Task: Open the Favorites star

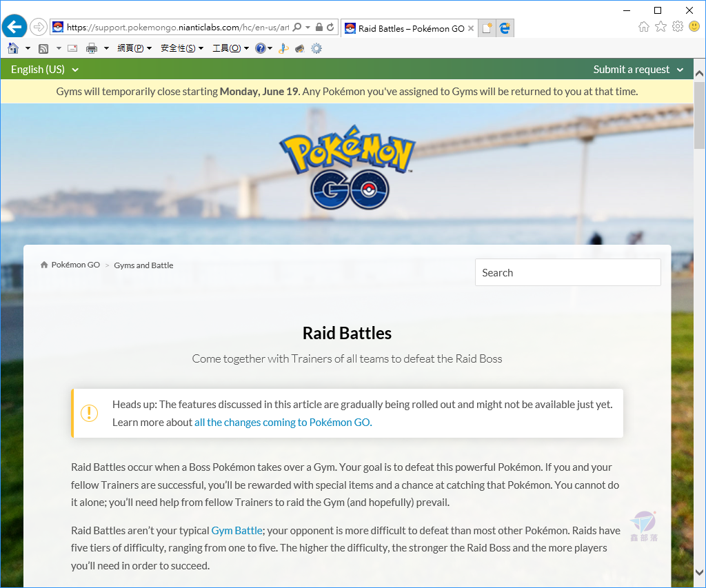Action: pyautogui.click(x=660, y=27)
